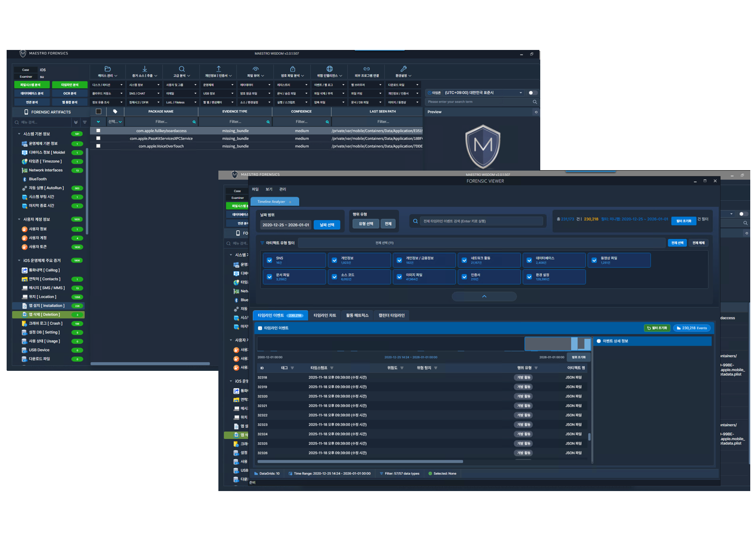Click the 환경설정 wrench icon
The image size is (756, 541).
click(403, 69)
